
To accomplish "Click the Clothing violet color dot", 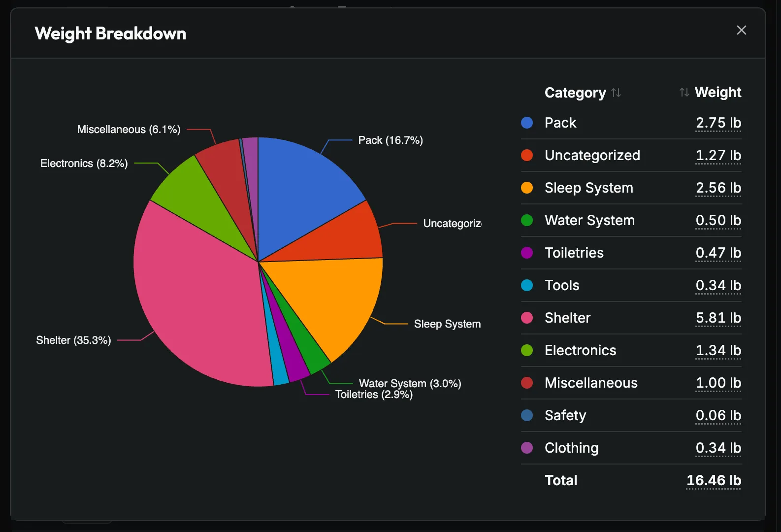I will click(527, 448).
